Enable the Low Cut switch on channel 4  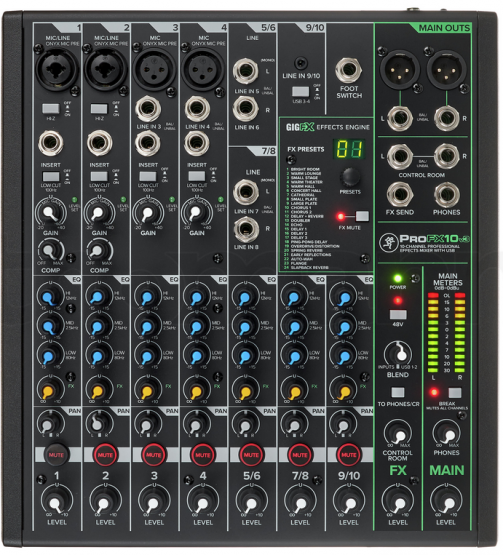tap(197, 176)
